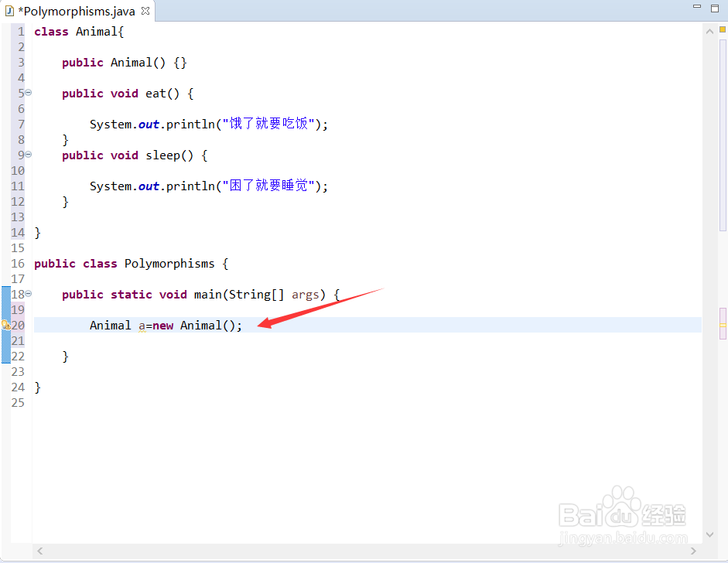
Task: Click the highlighted Animal instantiation line
Action: 166,325
